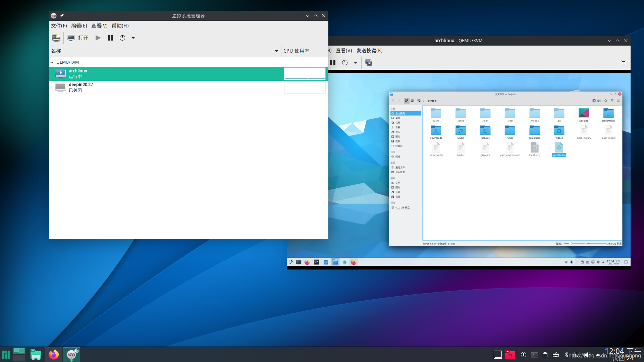The height and width of the screenshot is (362, 644).
Task: Click the open VM icon in virtual manager toolbar
Action: 70,38
